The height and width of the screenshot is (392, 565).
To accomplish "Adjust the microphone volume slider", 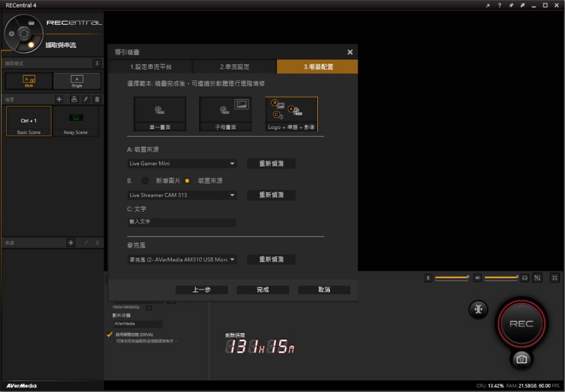I will [452, 278].
